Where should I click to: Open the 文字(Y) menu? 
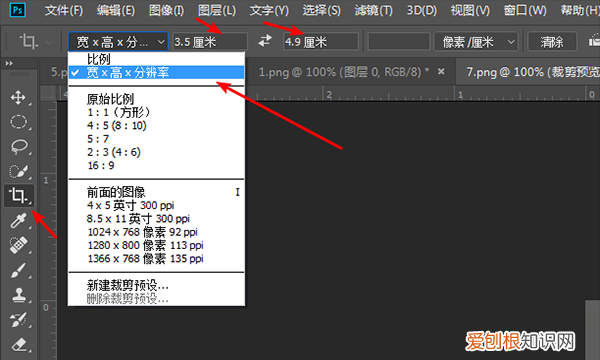269,10
